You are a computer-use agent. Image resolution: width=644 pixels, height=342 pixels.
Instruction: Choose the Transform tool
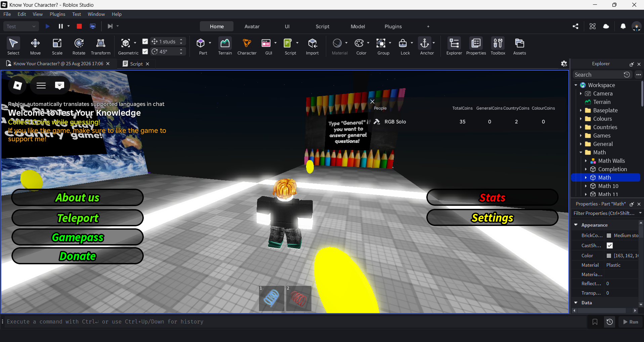[x=100, y=46]
